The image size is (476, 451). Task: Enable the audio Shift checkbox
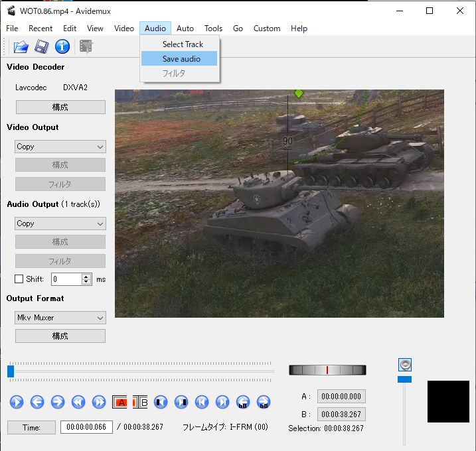pyautogui.click(x=19, y=279)
